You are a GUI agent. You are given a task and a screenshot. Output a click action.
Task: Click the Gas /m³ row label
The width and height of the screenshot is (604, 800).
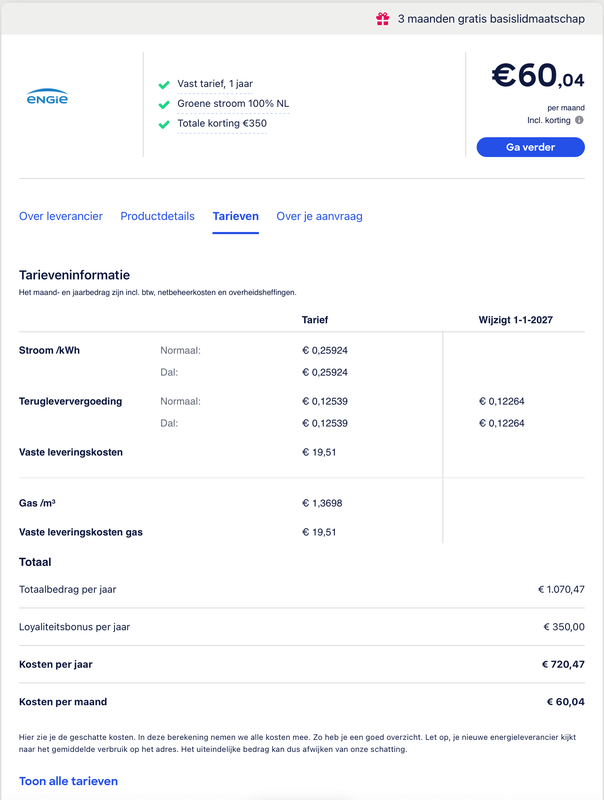point(37,503)
